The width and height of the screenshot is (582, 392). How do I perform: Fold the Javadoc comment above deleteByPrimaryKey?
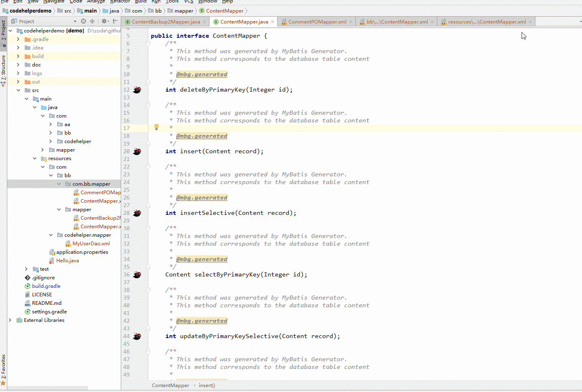point(148,43)
